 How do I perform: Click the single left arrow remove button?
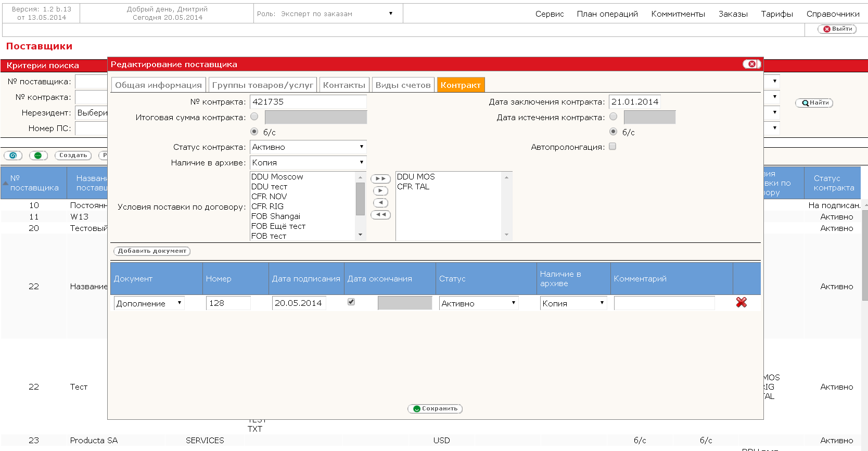tap(380, 203)
